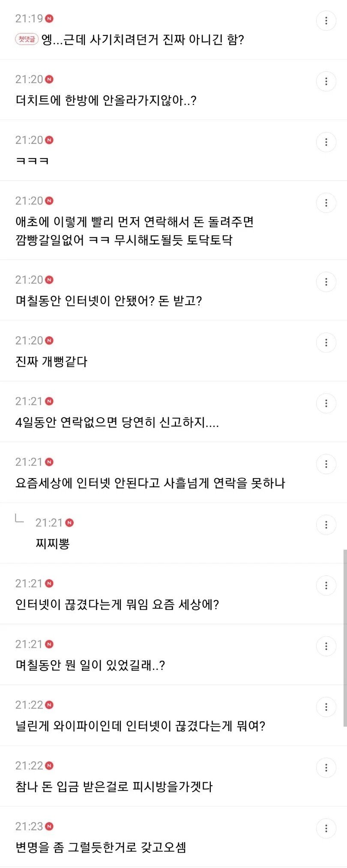Viewport: 347px width, 868px height.
Task: Tap the three-dot menu on the '찌찌뽕' reply
Action: [x=326, y=525]
